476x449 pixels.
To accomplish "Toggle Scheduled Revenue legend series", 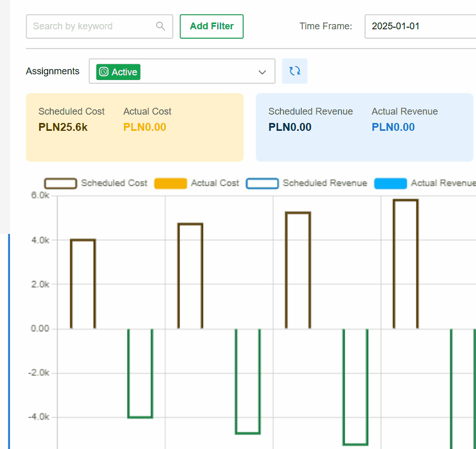I will coord(307,183).
